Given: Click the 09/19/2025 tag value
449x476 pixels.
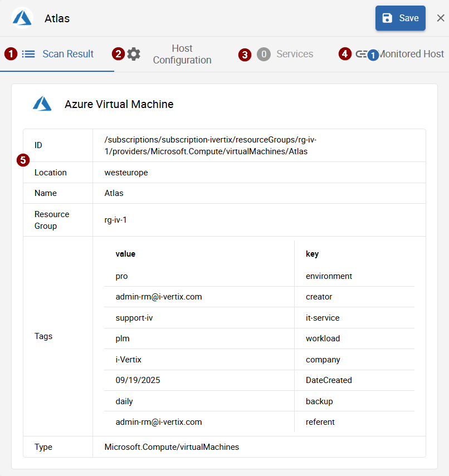Looking at the screenshot, I should click(138, 380).
